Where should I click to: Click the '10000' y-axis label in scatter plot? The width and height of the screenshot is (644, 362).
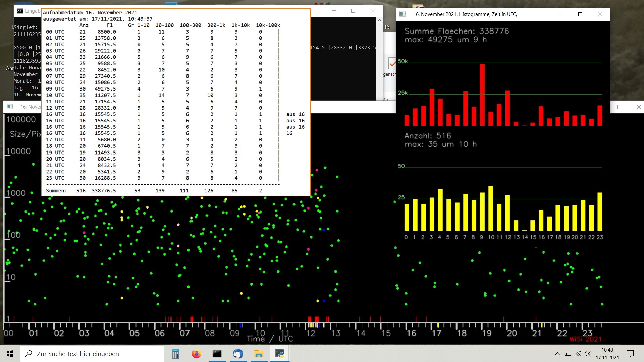pyautogui.click(x=19, y=151)
